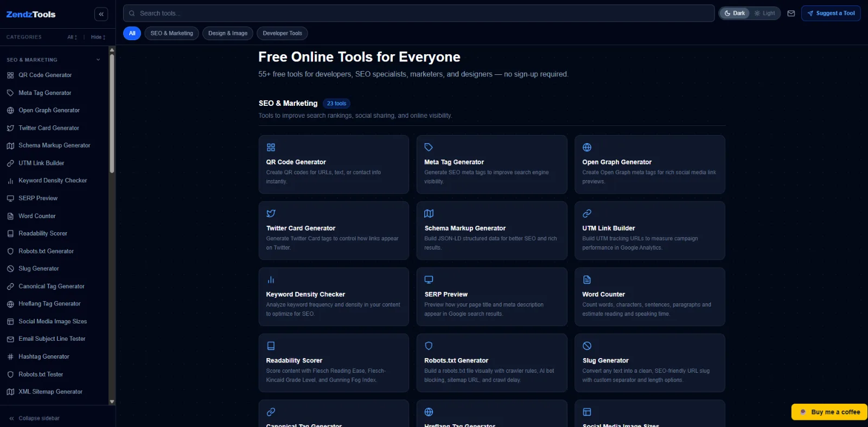Viewport: 868px width, 427px height.
Task: Click the Search tools input field
Action: tap(419, 13)
